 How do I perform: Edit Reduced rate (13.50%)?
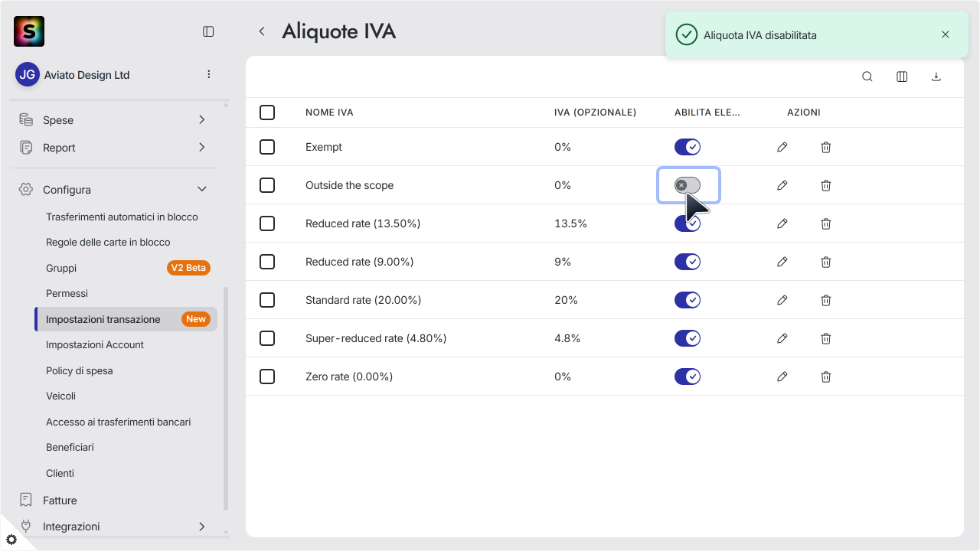pos(782,223)
